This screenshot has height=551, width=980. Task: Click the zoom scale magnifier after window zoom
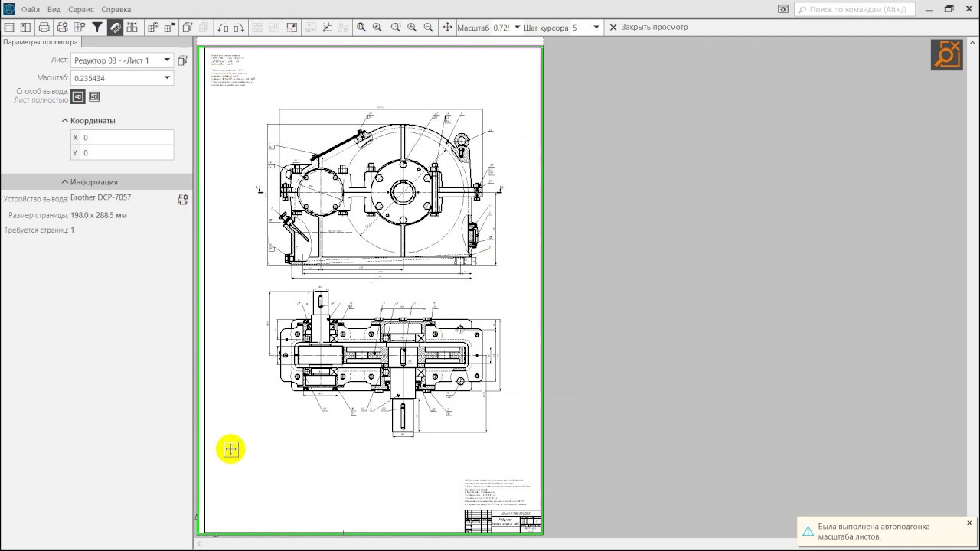point(377,28)
